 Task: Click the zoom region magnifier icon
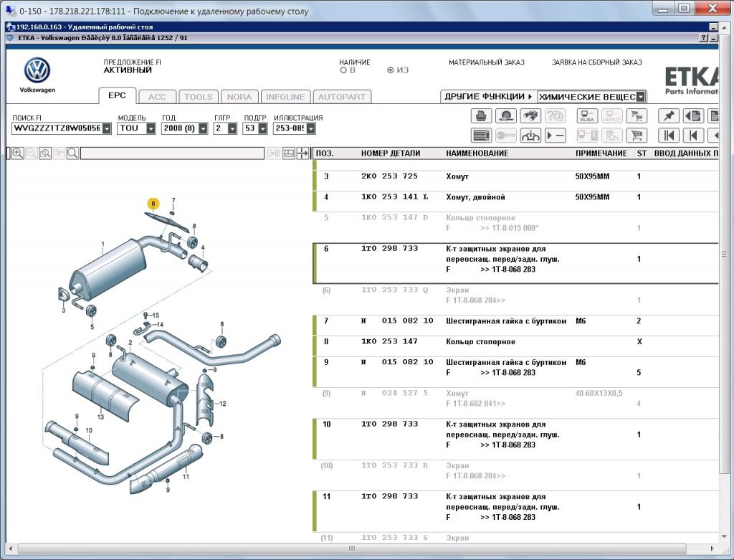pos(45,153)
